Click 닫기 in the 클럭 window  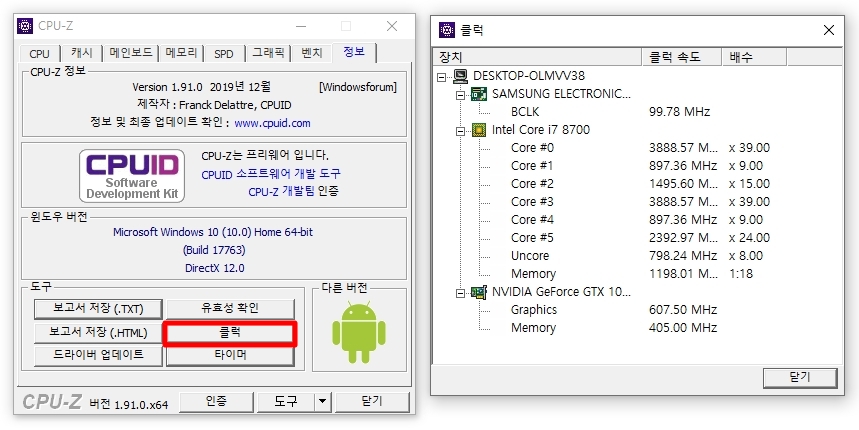tap(800, 378)
